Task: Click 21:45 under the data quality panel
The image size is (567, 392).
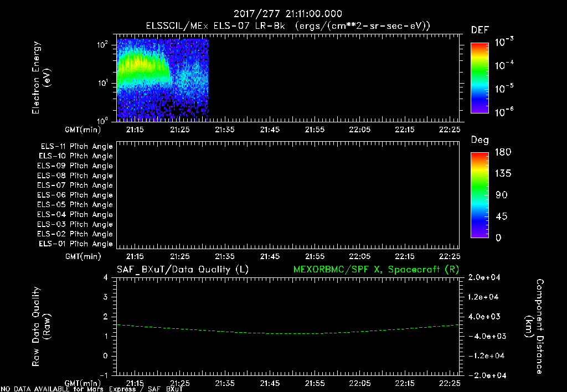Action: pyautogui.click(x=270, y=383)
